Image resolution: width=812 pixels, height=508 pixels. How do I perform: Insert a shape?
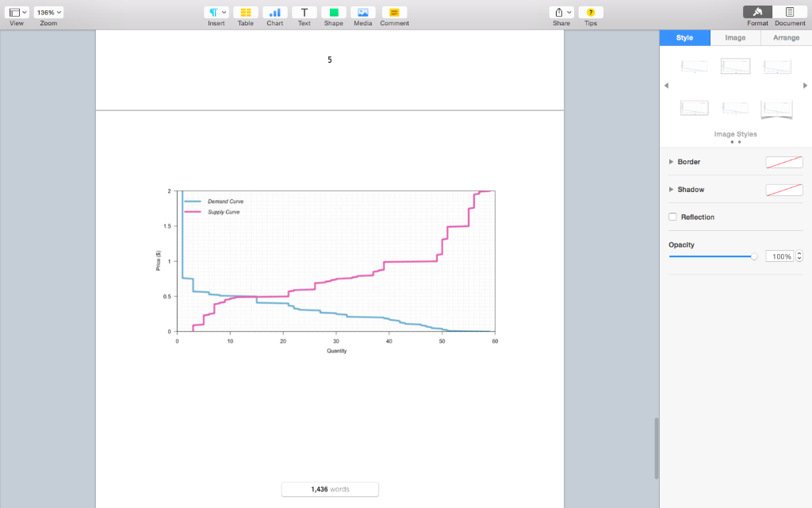(x=333, y=12)
